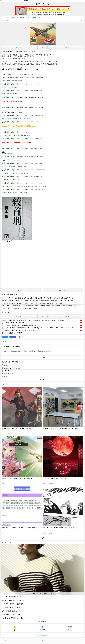This screenshot has height=644, width=85.
Task: Open the black-and-white manga panel thumbnail
Action: pos(63,506)
